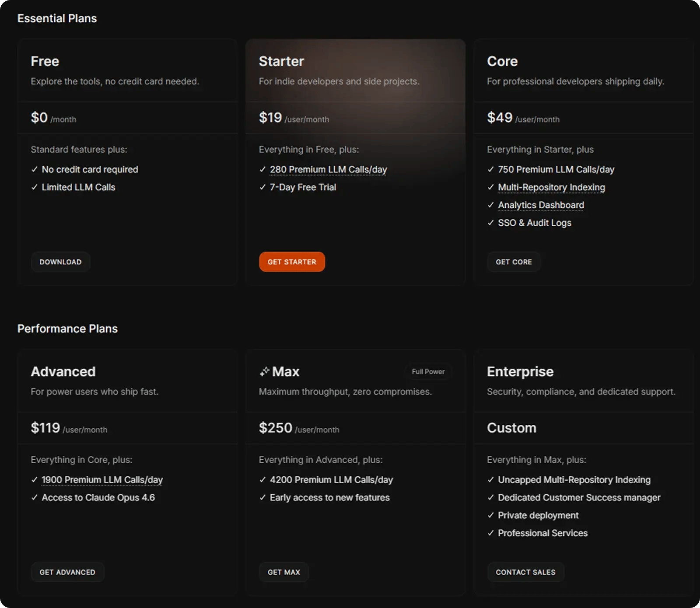The width and height of the screenshot is (700, 608).
Task: Click GET ADVANCED on the Advanced plan
Action: 67,572
